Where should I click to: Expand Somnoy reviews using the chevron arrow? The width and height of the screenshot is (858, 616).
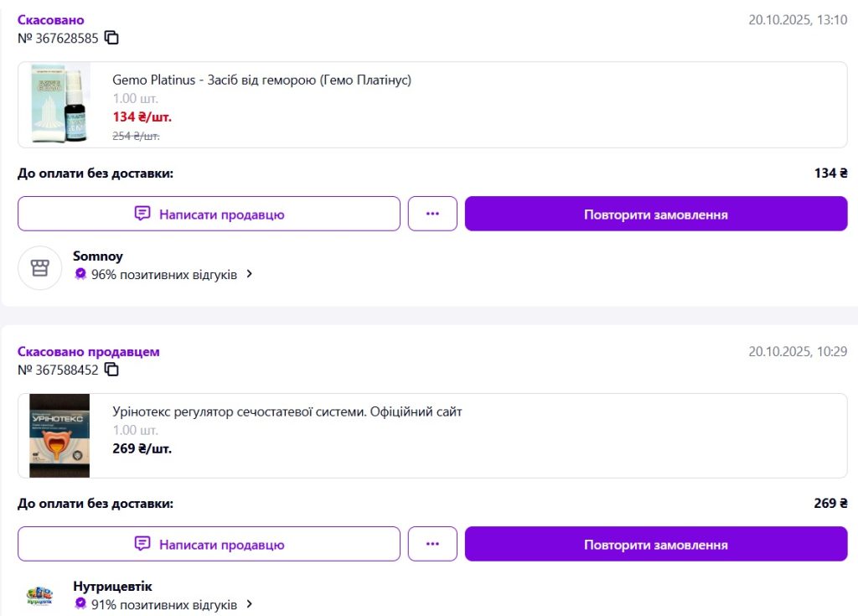click(249, 274)
